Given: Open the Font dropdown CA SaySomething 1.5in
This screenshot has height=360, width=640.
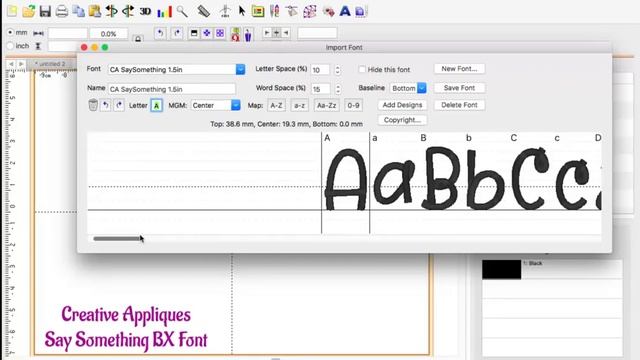Looking at the screenshot, I should pos(176,69).
